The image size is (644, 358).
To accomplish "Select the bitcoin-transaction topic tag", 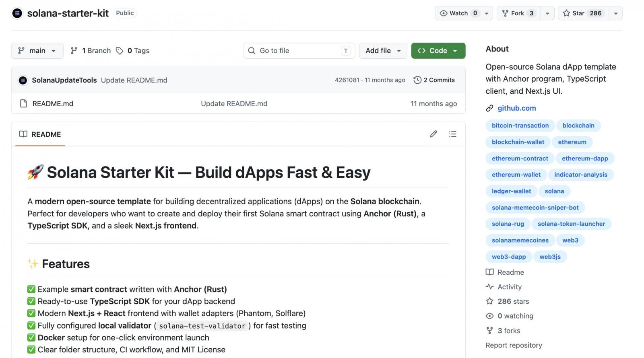I will 520,126.
